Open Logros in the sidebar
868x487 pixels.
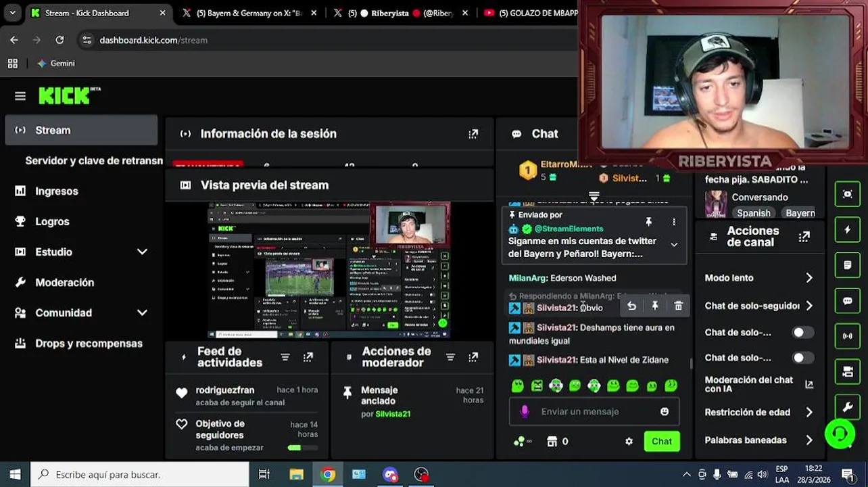[81, 222]
